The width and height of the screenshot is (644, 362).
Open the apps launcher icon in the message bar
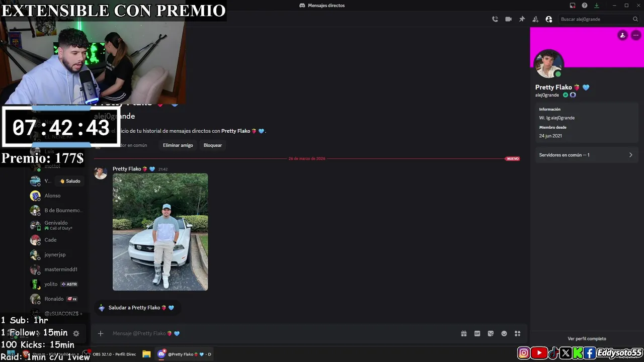coord(517,333)
